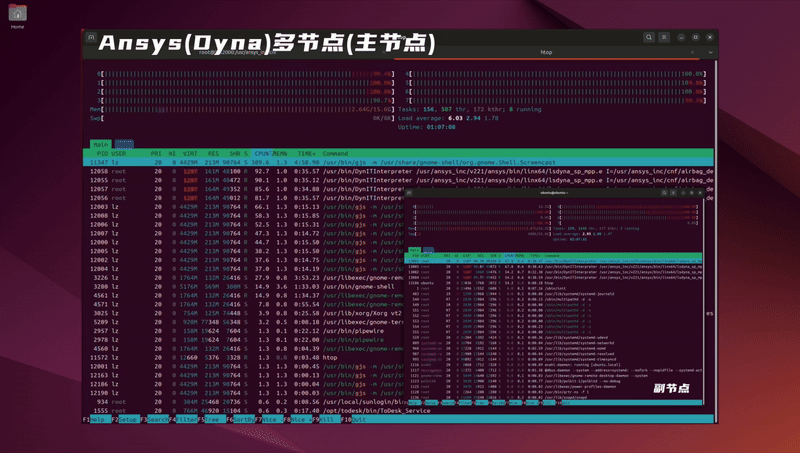Sort by the VIRT column header
Viewport: 800px width, 453px height.
pos(190,154)
